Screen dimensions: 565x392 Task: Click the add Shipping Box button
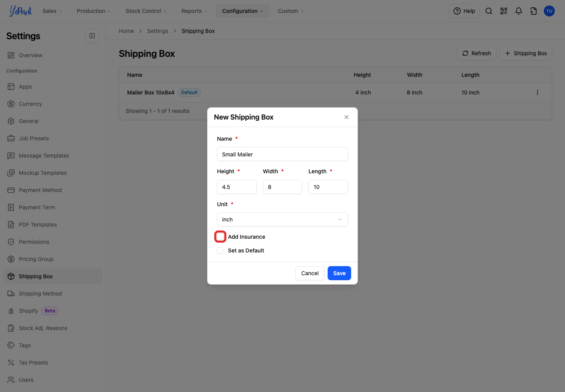pyautogui.click(x=526, y=53)
